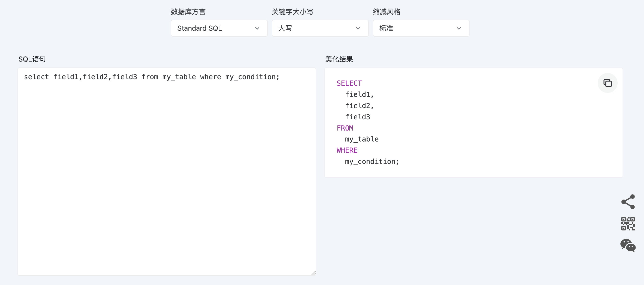The height and width of the screenshot is (285, 644).
Task: Click the share icon
Action: [x=628, y=201]
